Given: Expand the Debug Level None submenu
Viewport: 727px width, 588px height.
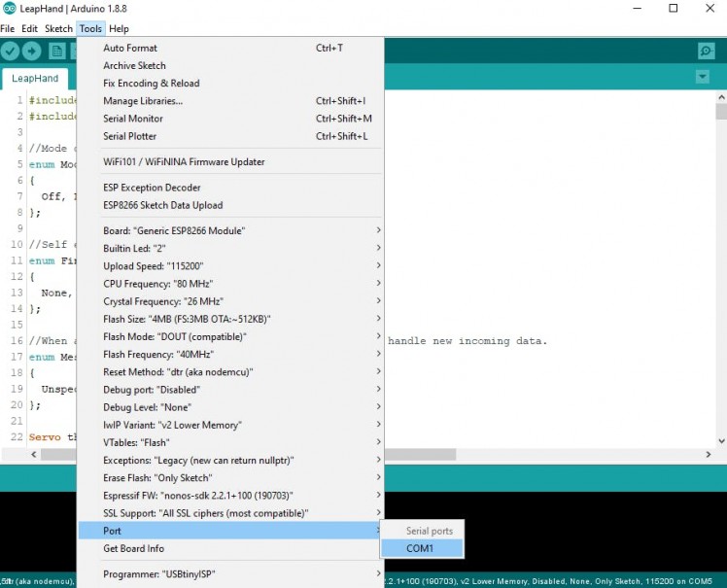Looking at the screenshot, I should pyautogui.click(x=230, y=407).
